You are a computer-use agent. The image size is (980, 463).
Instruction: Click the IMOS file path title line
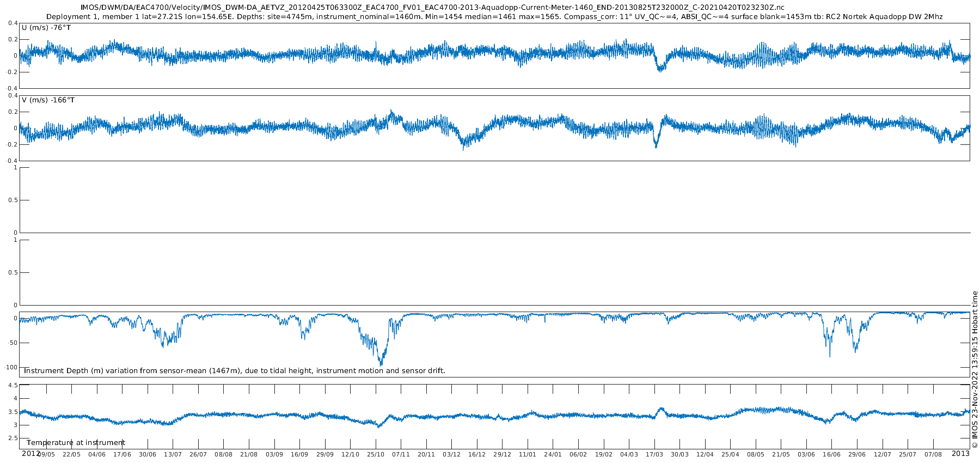click(x=432, y=7)
